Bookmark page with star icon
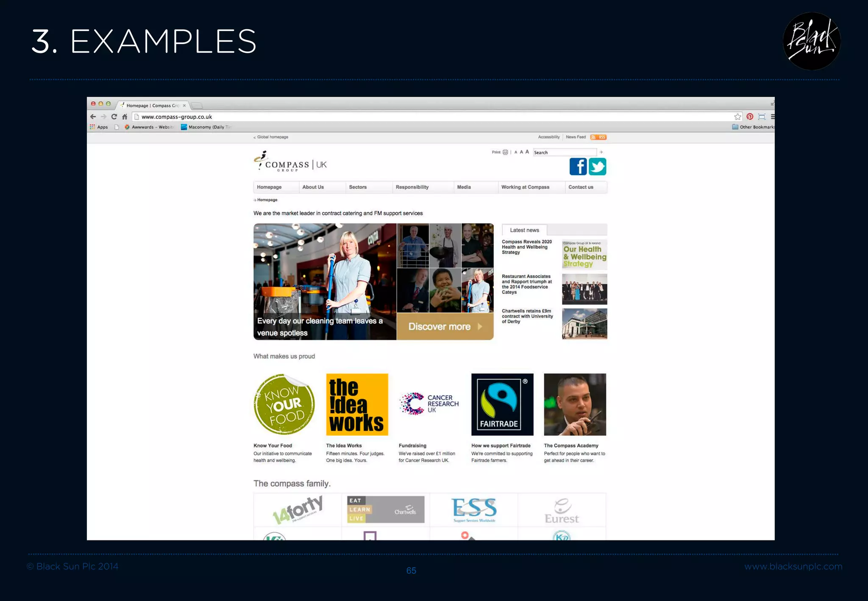The height and width of the screenshot is (601, 868). coord(737,117)
